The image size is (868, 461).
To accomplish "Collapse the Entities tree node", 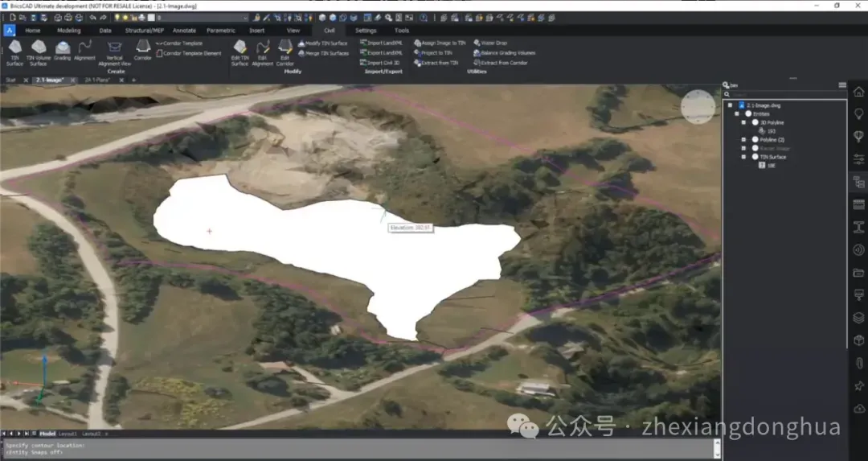I will point(737,113).
